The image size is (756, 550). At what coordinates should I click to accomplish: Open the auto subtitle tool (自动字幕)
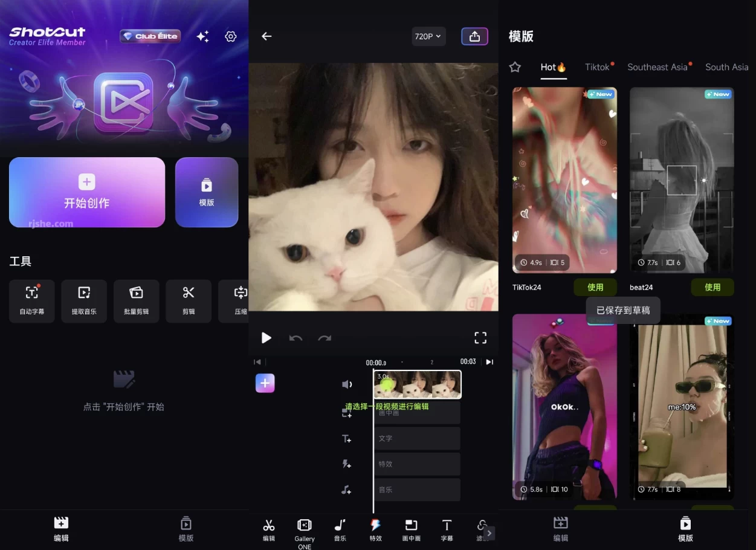[x=31, y=300]
